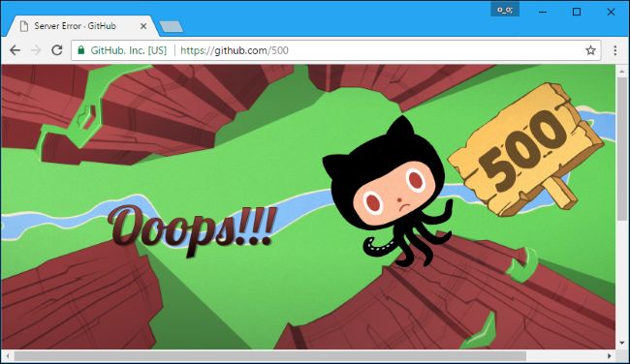The image size is (630, 364).
Task: Click the horizontal scrollbar's right arrow
Action: coord(610,356)
